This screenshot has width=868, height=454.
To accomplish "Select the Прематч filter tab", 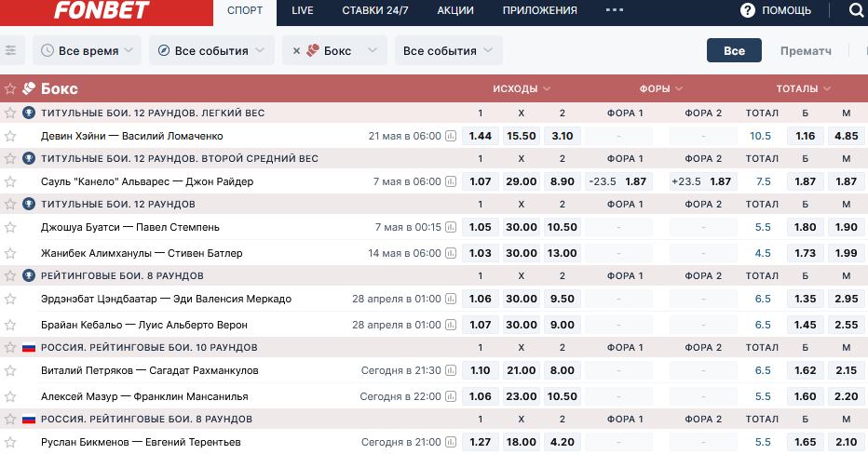I will (x=806, y=51).
